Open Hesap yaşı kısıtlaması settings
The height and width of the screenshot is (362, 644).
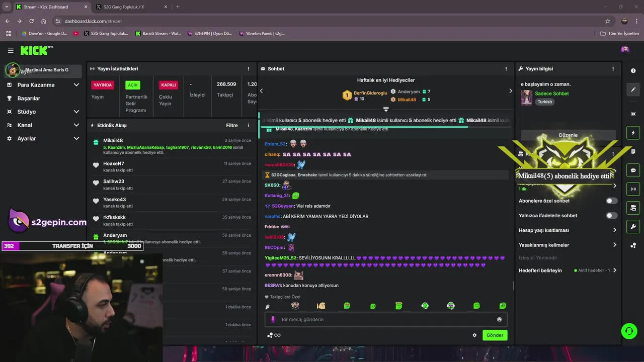[x=568, y=230]
